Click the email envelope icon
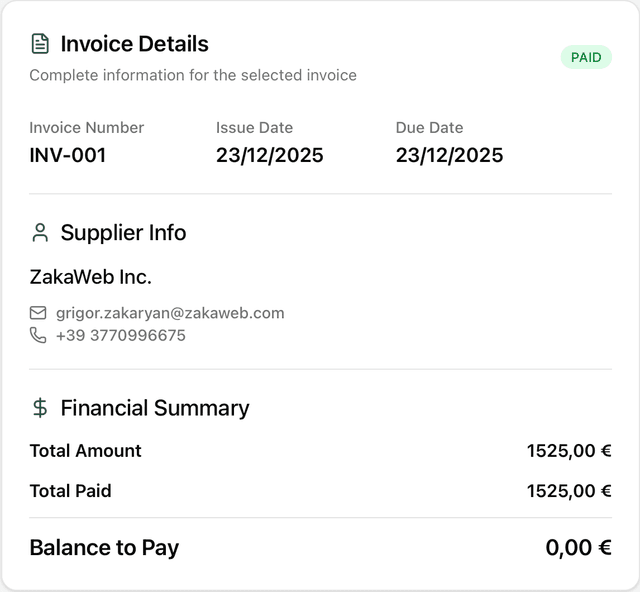 pos(38,313)
